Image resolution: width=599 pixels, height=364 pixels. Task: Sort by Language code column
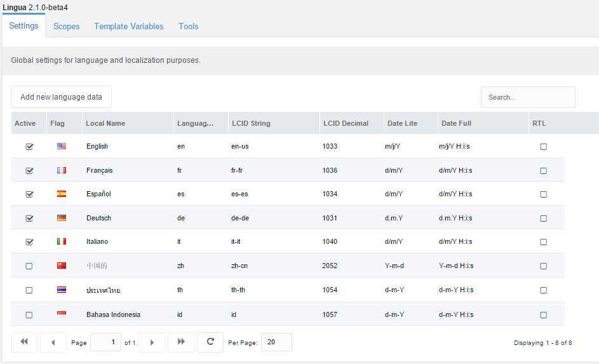point(201,123)
